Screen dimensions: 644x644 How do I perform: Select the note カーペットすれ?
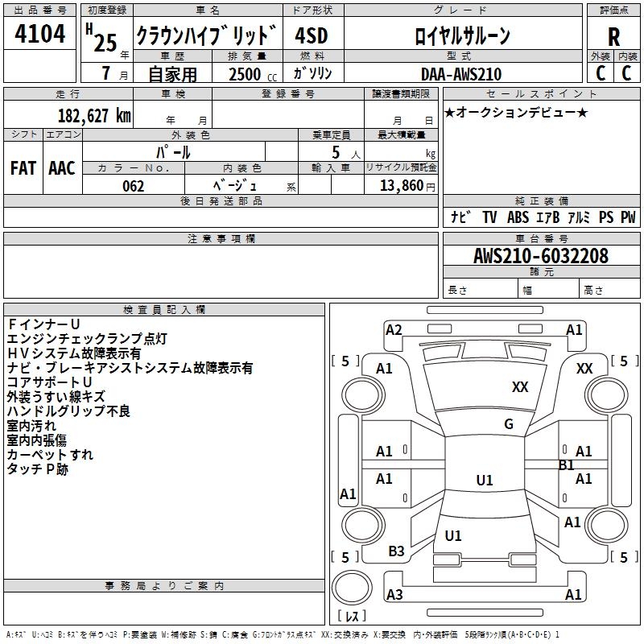tap(50, 455)
